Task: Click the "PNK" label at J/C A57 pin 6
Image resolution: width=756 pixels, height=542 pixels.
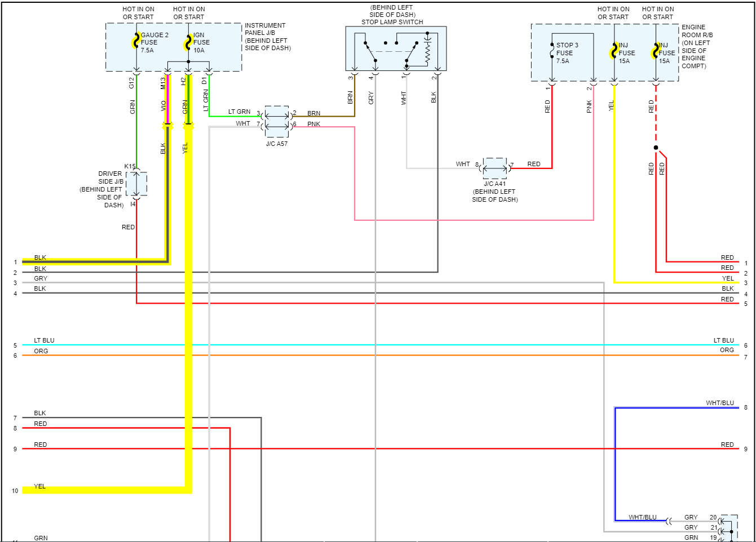Action: click(314, 124)
